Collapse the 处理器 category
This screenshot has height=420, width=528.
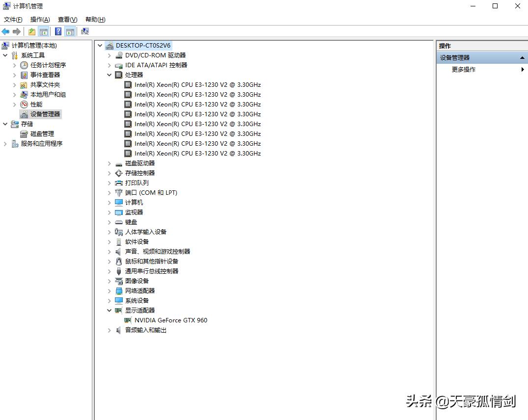[109, 75]
